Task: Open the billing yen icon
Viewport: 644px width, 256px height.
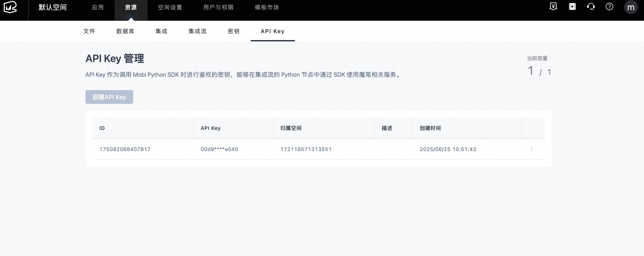Action: 553,6
